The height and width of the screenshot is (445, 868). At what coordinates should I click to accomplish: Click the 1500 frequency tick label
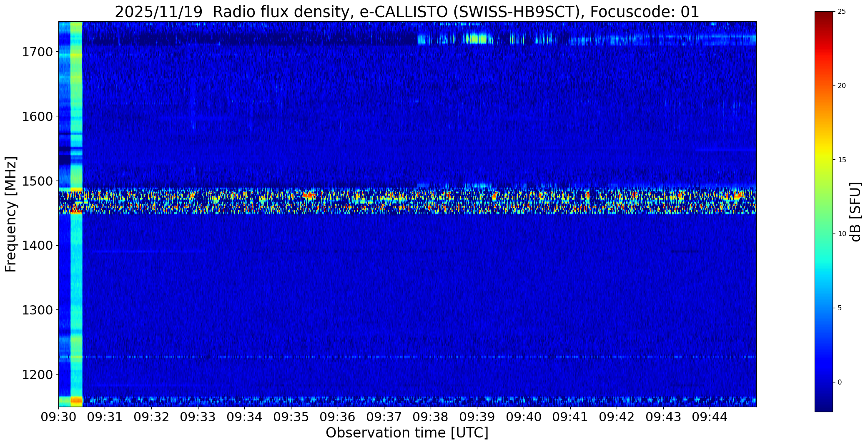click(x=37, y=181)
